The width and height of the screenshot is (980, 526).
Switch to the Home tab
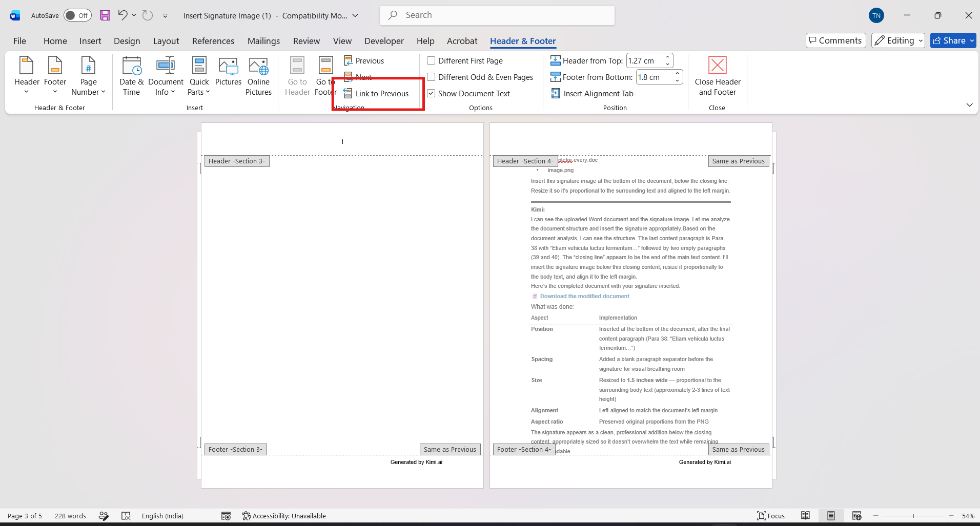pos(55,41)
